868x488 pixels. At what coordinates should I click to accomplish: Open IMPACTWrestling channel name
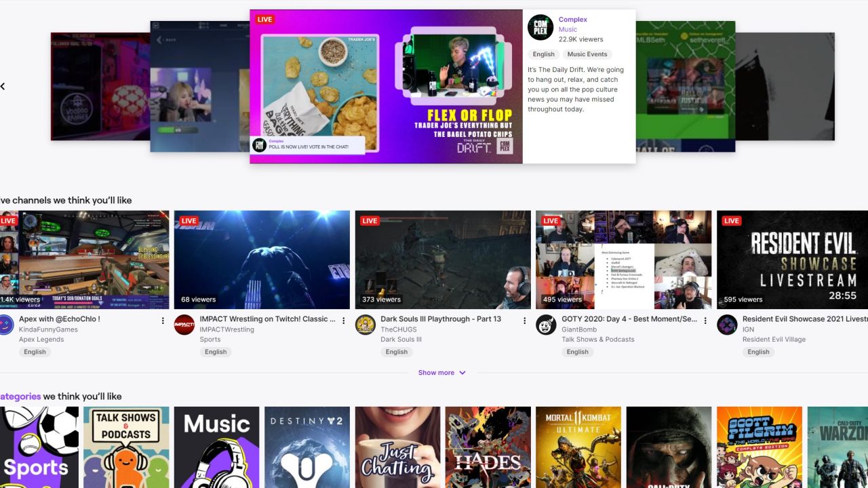tap(226, 330)
